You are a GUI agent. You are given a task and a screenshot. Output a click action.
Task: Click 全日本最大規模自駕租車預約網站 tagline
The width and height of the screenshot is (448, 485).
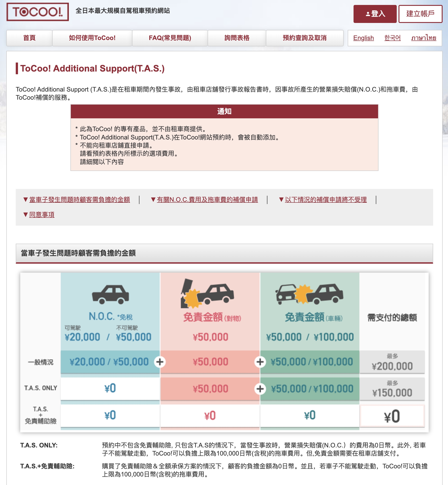123,11
